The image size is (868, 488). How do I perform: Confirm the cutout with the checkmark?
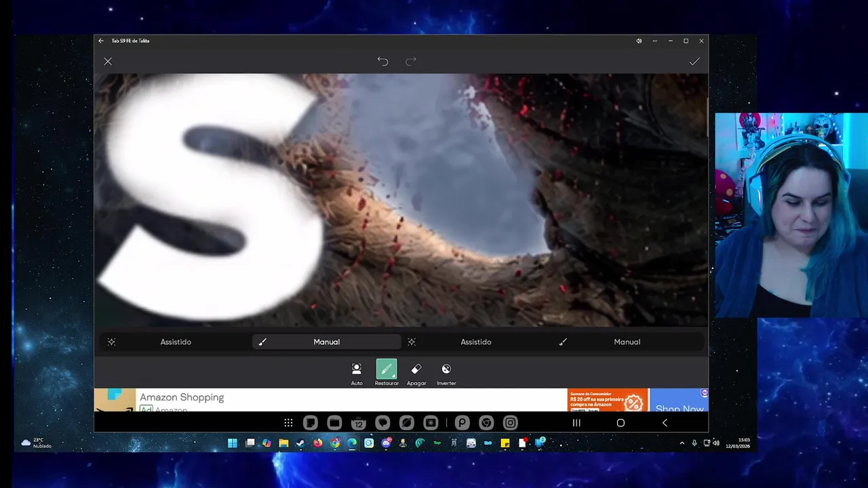(x=694, y=62)
